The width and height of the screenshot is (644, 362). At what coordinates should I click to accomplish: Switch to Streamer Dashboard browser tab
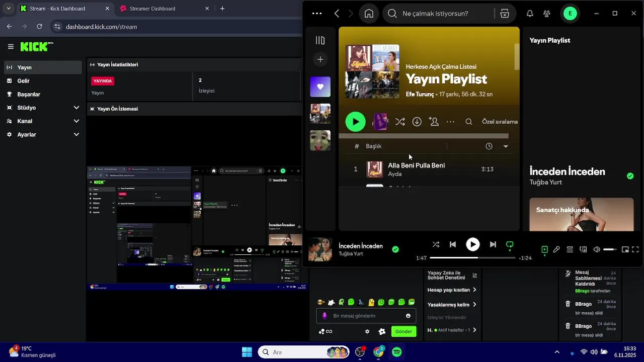(x=165, y=9)
